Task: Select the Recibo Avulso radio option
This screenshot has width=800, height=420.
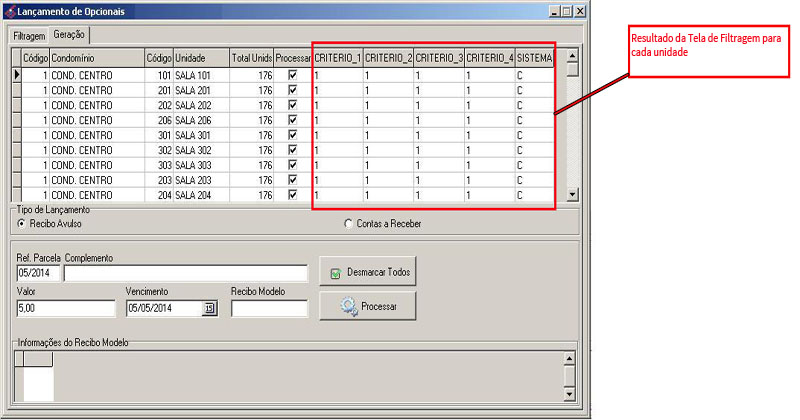Action: tap(22, 223)
